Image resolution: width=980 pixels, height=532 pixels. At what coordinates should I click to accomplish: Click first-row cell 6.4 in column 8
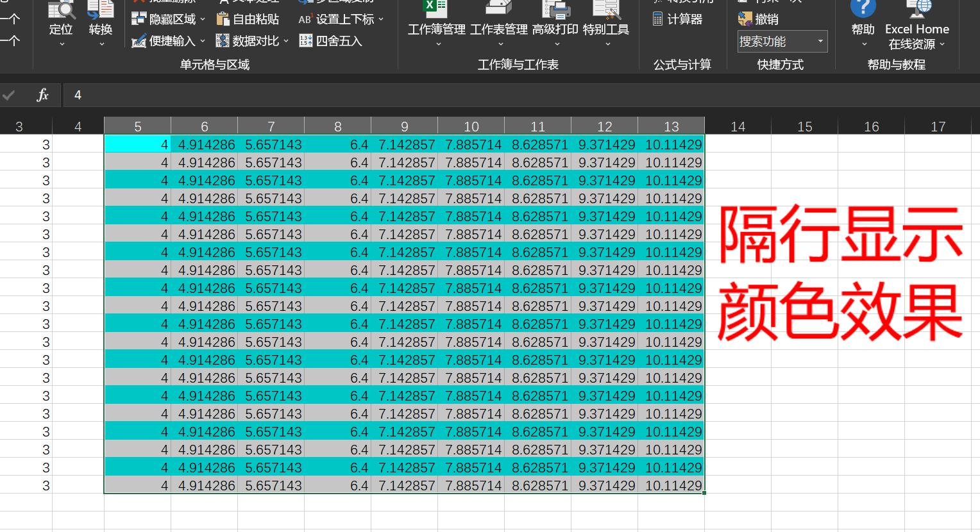tap(338, 144)
